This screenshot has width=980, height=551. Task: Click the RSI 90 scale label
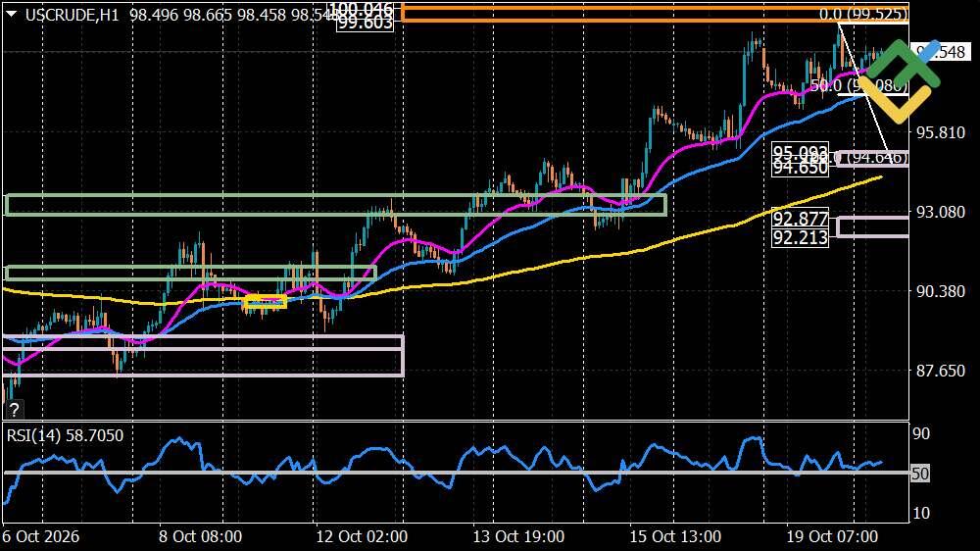[x=921, y=433]
